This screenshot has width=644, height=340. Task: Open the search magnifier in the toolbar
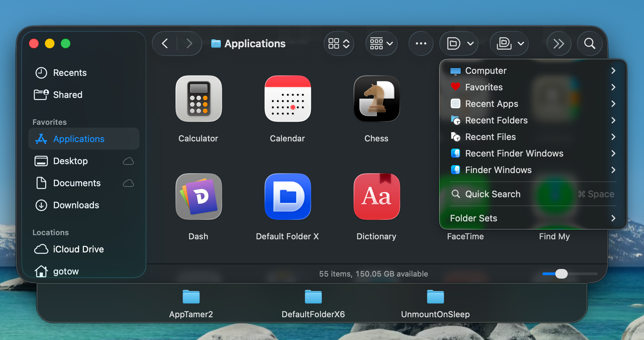point(590,43)
